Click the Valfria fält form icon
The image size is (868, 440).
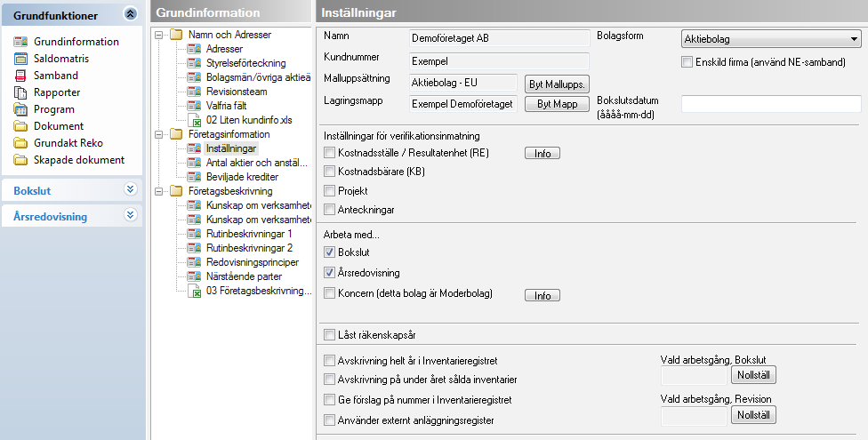[194, 106]
